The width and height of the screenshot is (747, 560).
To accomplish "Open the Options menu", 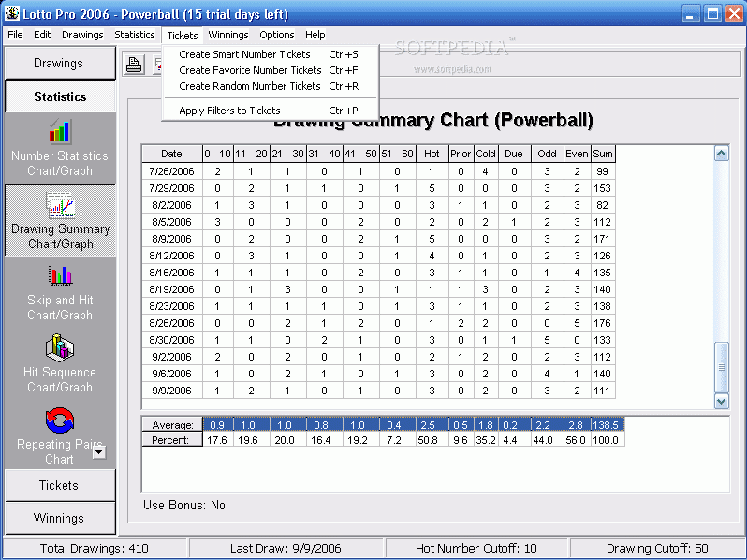I will (x=277, y=35).
